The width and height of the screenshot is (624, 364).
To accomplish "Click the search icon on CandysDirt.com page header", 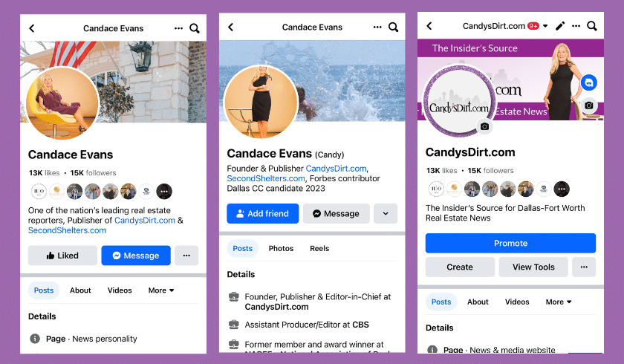I will 591,26.
